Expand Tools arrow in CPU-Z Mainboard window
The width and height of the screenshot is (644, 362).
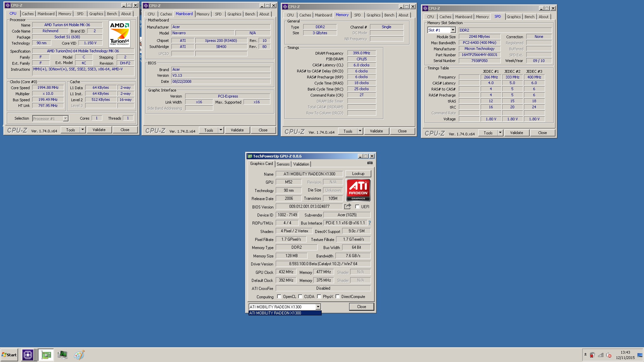[x=221, y=130]
